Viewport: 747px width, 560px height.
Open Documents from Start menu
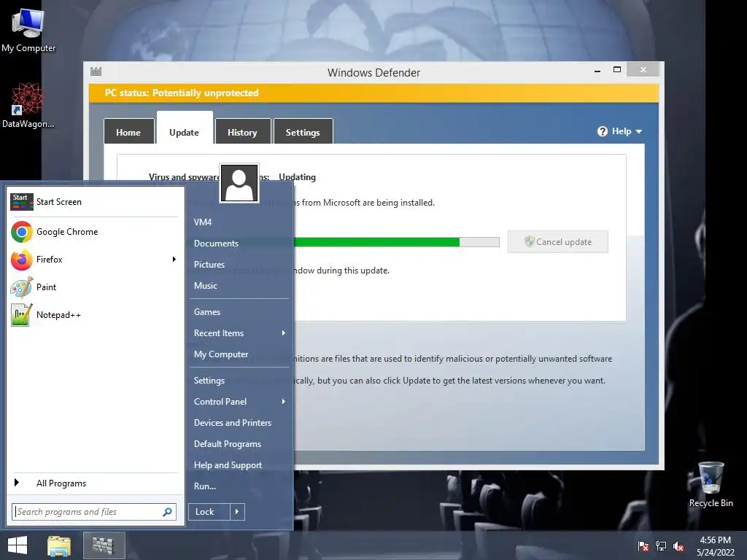(239, 244)
